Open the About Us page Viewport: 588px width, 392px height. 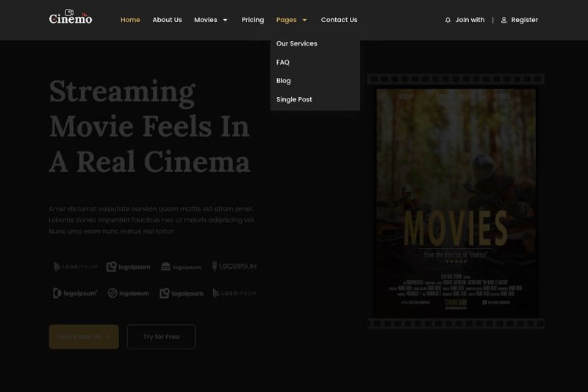coord(167,20)
